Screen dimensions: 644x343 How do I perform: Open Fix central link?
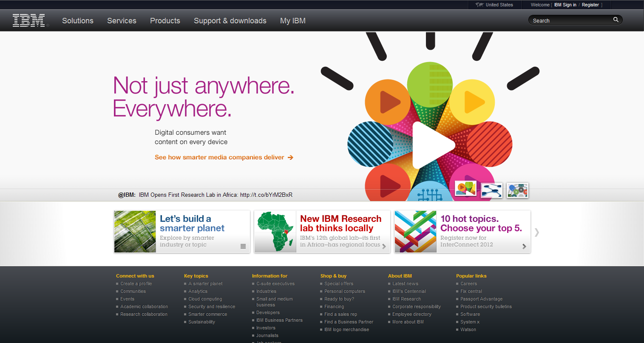(471, 291)
